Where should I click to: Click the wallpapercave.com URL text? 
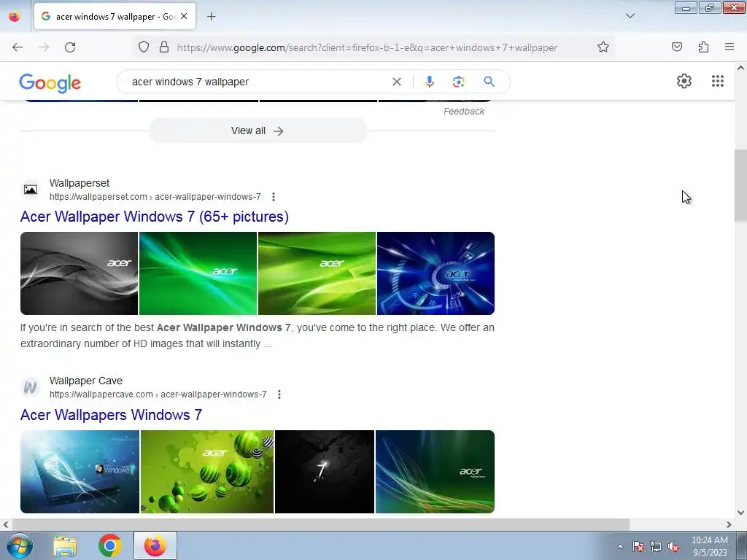click(x=158, y=394)
